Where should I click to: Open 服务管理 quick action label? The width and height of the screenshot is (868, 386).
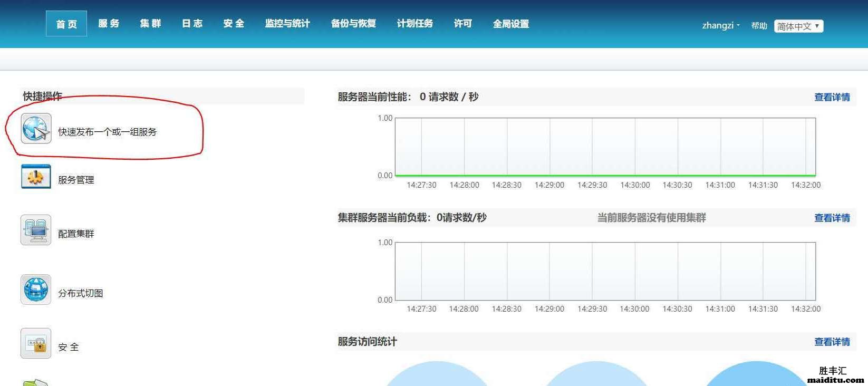(x=76, y=180)
